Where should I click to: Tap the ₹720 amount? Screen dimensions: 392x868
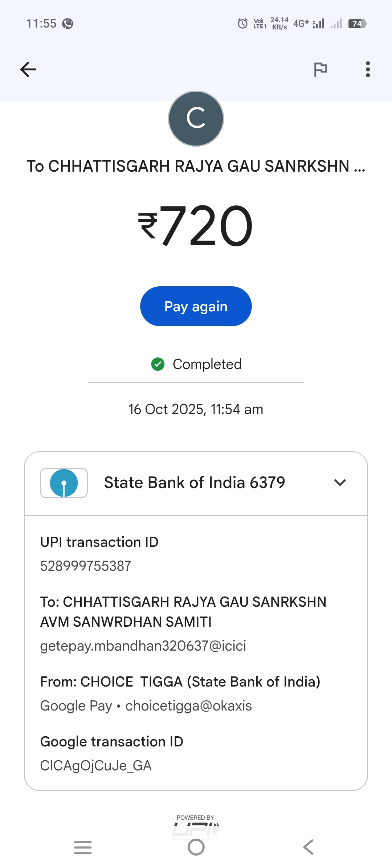tap(196, 226)
